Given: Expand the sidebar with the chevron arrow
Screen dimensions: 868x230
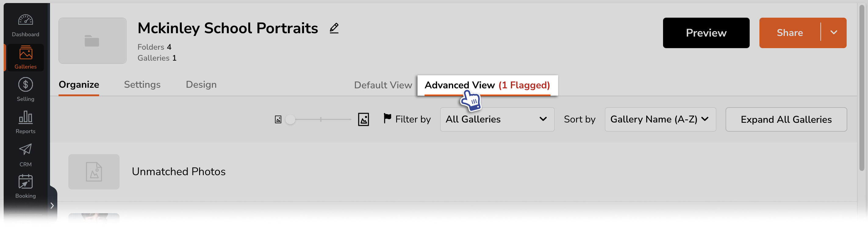Looking at the screenshot, I should pyautogui.click(x=52, y=205).
